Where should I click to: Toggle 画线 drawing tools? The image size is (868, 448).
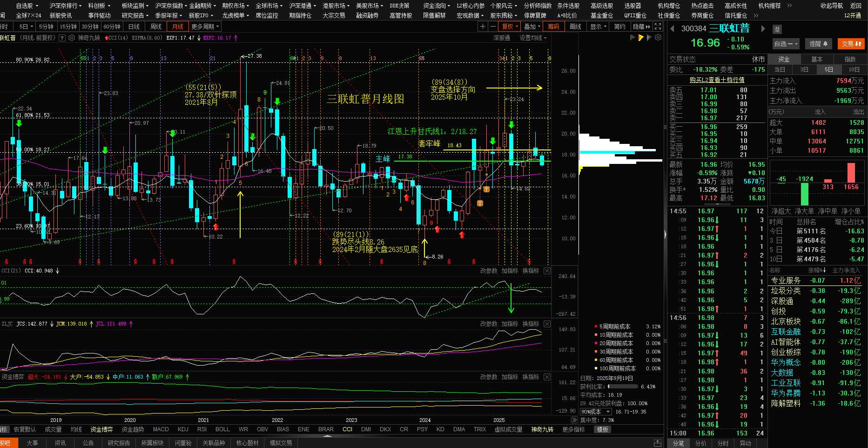(576, 27)
